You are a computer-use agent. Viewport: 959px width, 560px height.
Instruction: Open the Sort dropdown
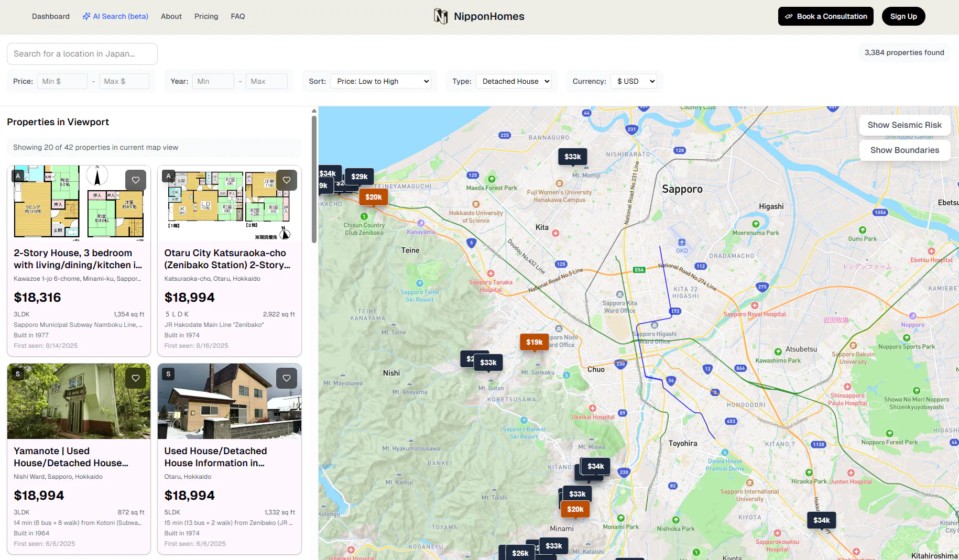(380, 81)
